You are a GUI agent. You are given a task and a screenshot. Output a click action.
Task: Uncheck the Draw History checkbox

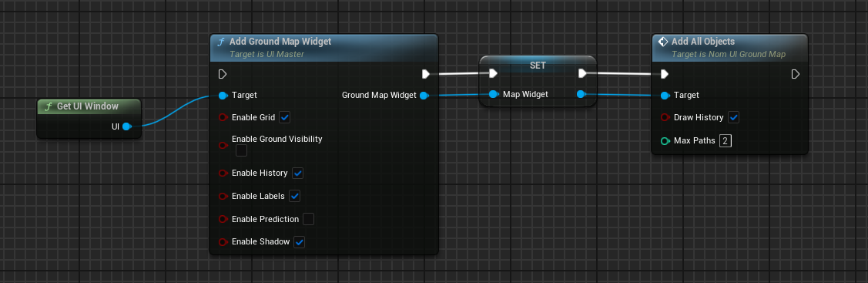(x=733, y=117)
